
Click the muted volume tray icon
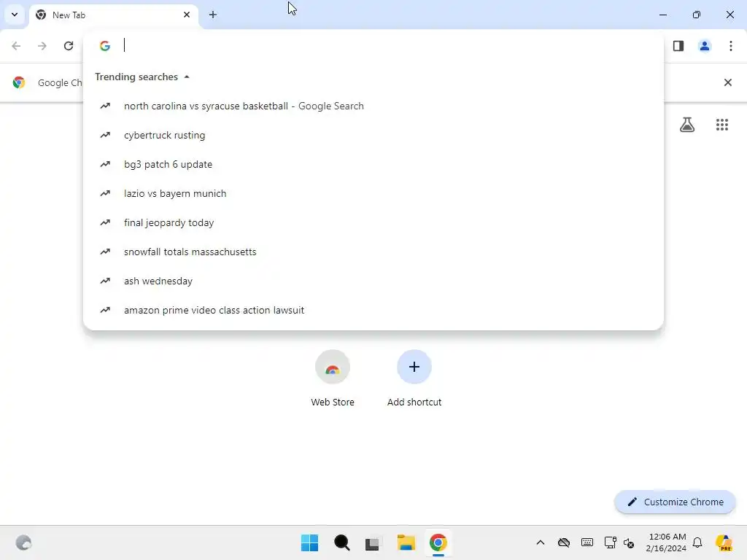pos(629,542)
